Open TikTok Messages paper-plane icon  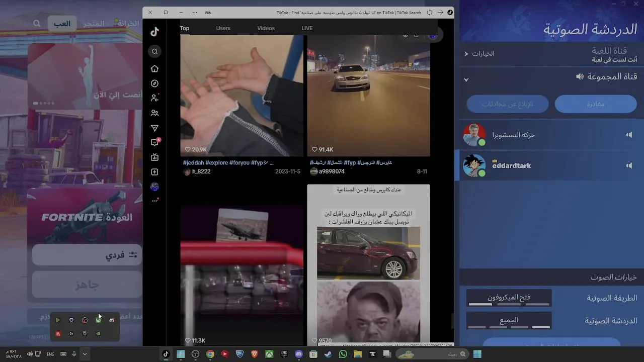pyautogui.click(x=154, y=128)
